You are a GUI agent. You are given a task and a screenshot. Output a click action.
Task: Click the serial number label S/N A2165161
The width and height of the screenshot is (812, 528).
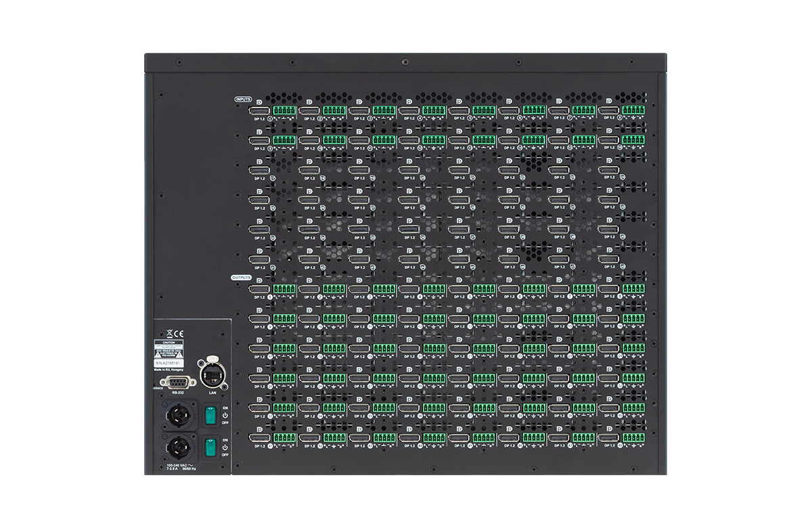click(x=168, y=363)
